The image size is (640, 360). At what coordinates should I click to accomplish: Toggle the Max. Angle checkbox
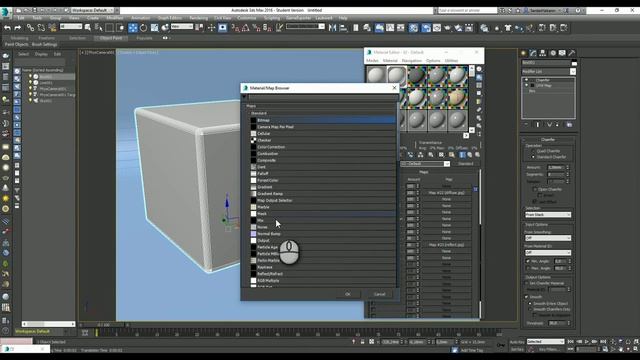pyautogui.click(x=528, y=268)
